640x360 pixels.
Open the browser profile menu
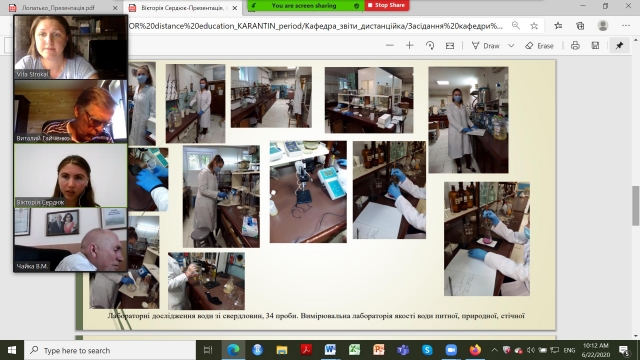603,26
